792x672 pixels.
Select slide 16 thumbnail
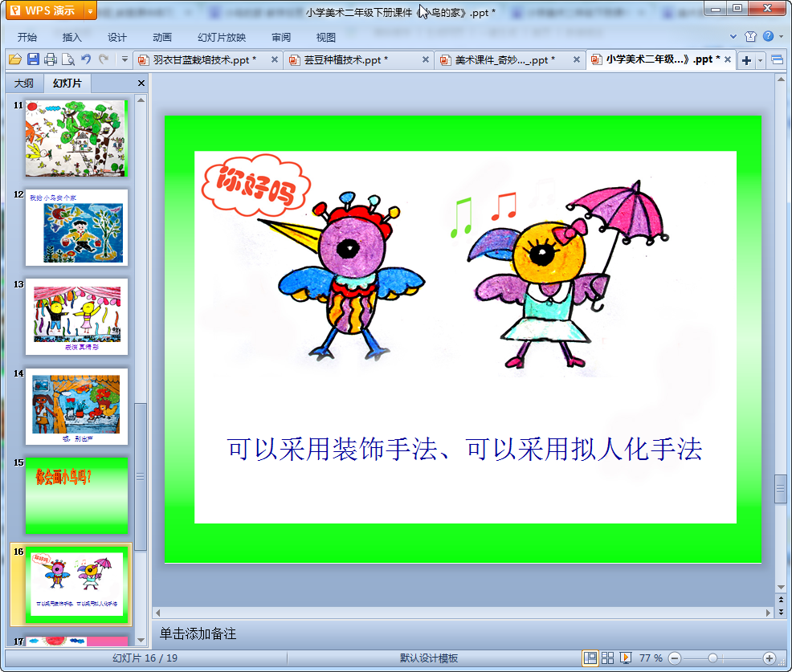pyautogui.click(x=77, y=584)
